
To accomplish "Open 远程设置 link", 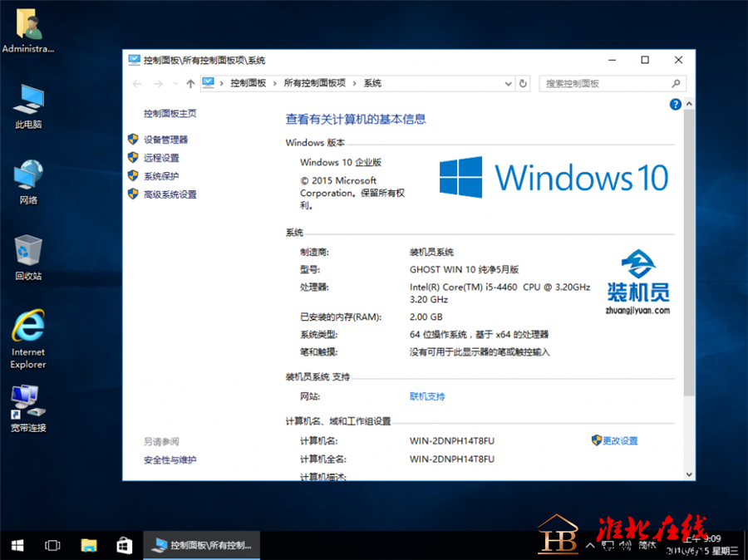I will pyautogui.click(x=161, y=157).
